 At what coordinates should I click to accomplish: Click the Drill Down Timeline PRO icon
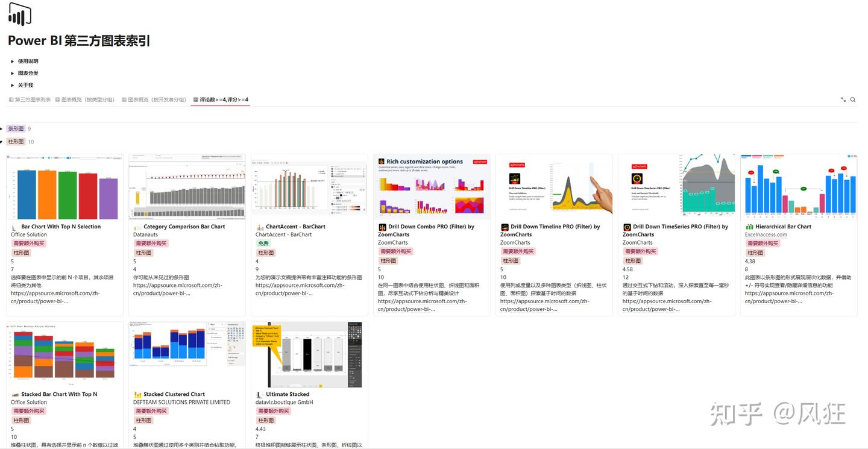[x=505, y=227]
